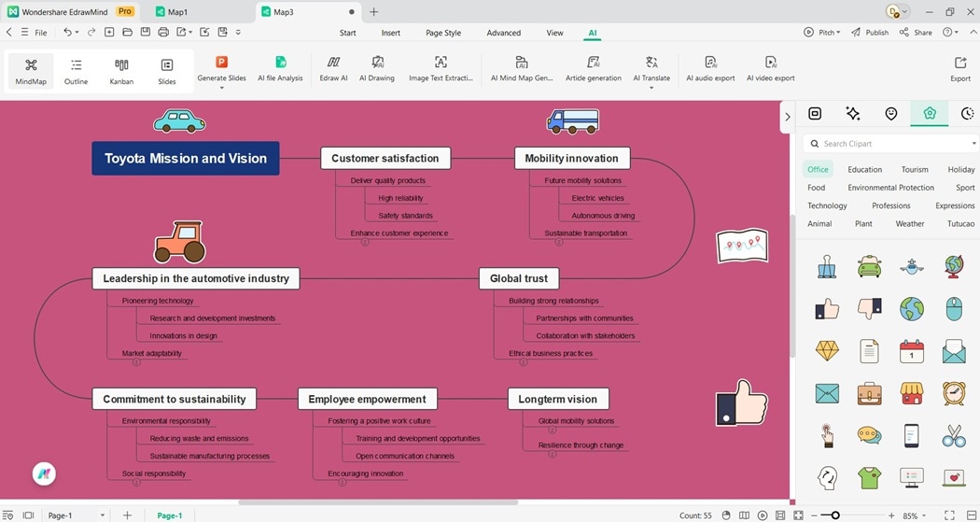The image size is (980, 522).
Task: Open AI Translate dropdown
Action: coord(651,88)
